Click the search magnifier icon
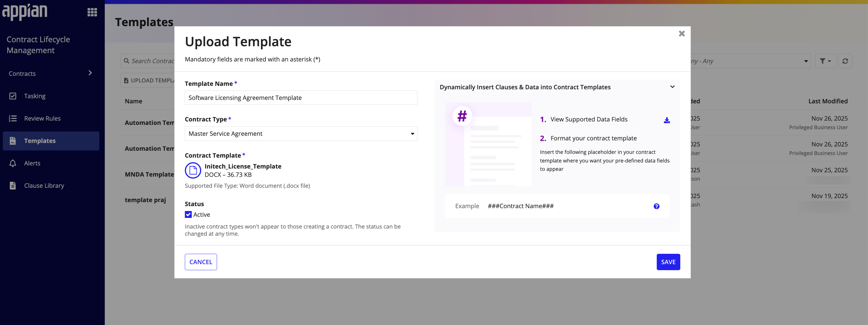The height and width of the screenshot is (325, 868). 126,61
